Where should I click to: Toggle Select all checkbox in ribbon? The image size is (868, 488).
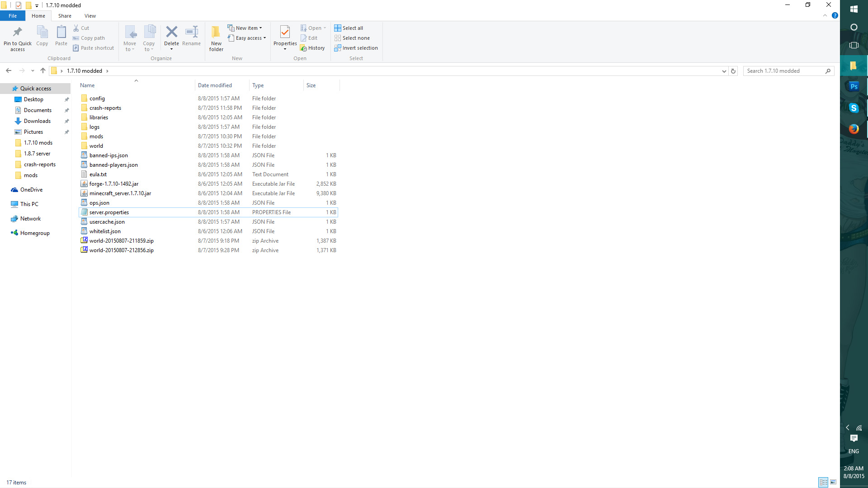pos(349,28)
